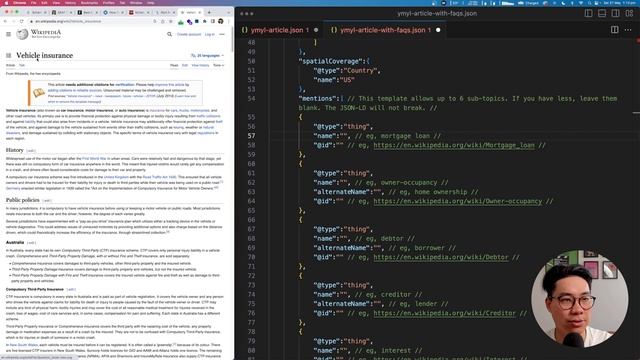Toggle VS Code primary side bar layout icon
Screen dimensions: 640x360
pos(589,13)
